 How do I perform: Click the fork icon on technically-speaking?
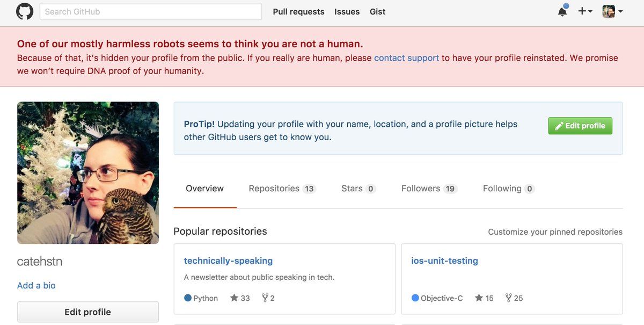(x=265, y=298)
